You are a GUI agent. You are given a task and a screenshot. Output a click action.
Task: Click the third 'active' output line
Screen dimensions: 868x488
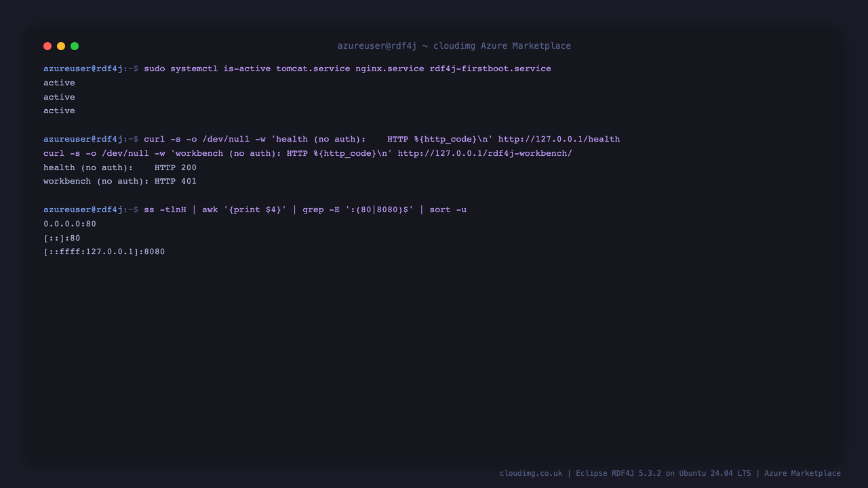pyautogui.click(x=59, y=110)
